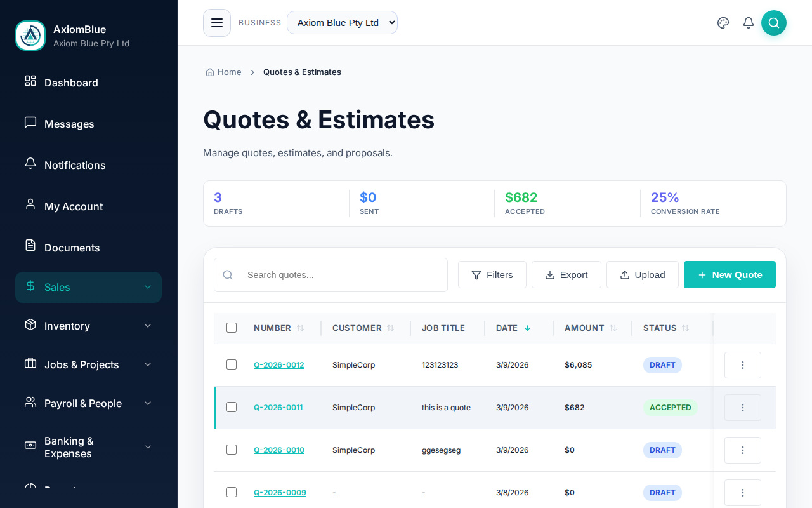Click the My Account person icon
Screen dimensions: 812x508
point(30,204)
